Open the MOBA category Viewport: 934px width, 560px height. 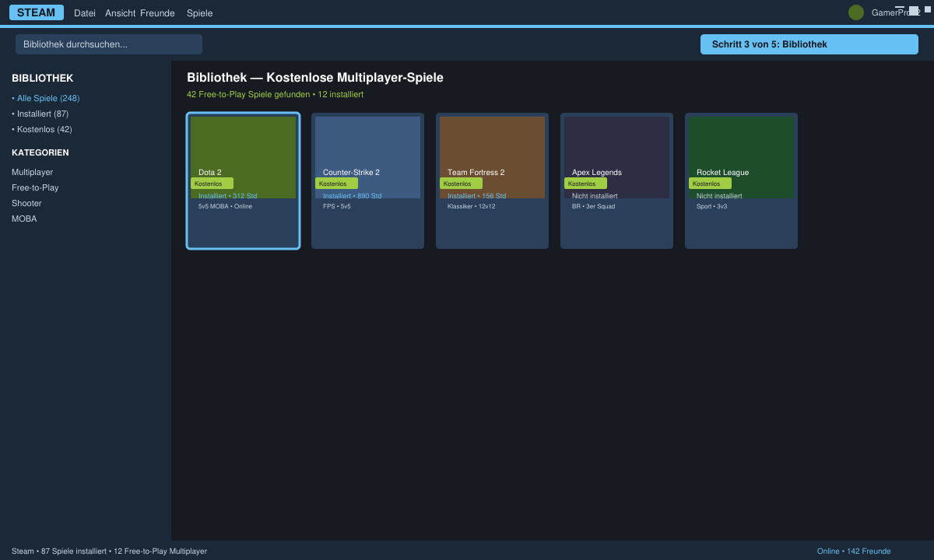[x=24, y=219]
